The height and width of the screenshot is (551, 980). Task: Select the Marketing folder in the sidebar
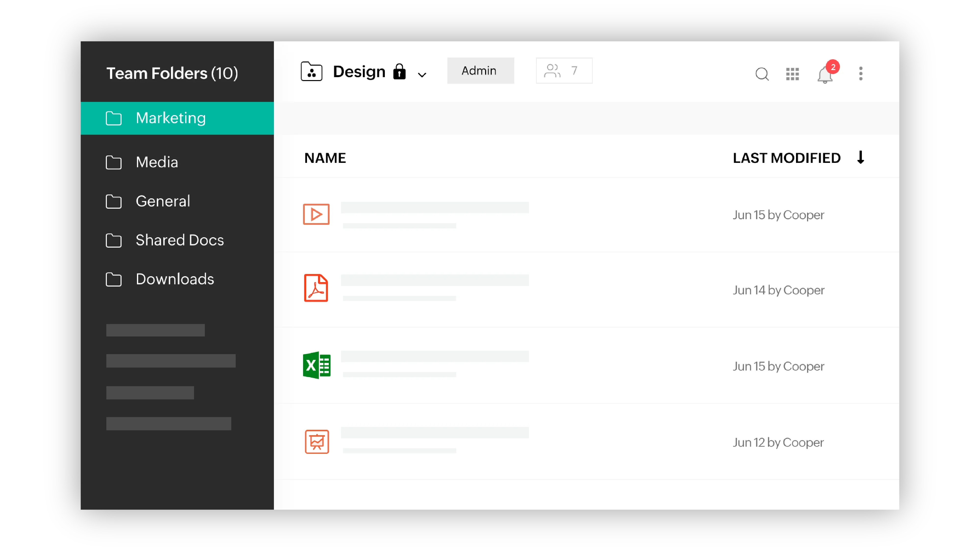[177, 118]
